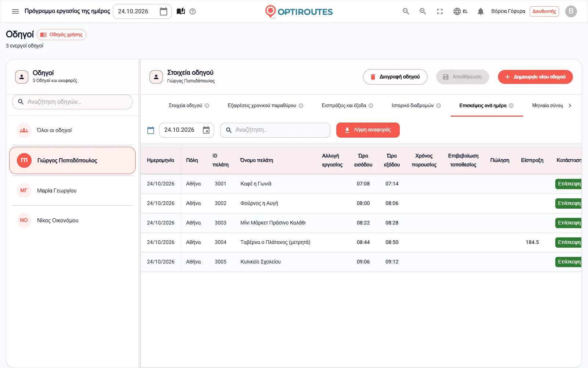Viewport: 588px width, 368px height.
Task: Click customer Μίνι Μάρκετ Πράσινο Καλάθι
Action: coord(273,223)
